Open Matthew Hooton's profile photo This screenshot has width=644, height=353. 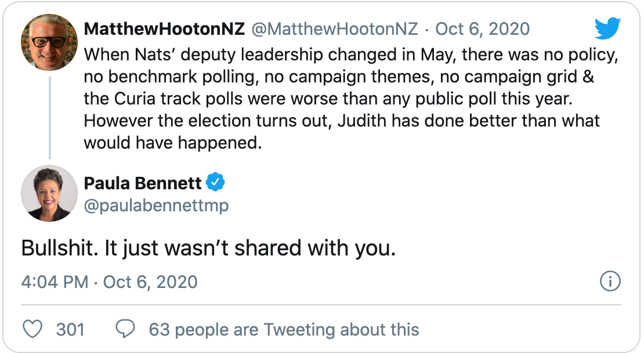point(49,42)
